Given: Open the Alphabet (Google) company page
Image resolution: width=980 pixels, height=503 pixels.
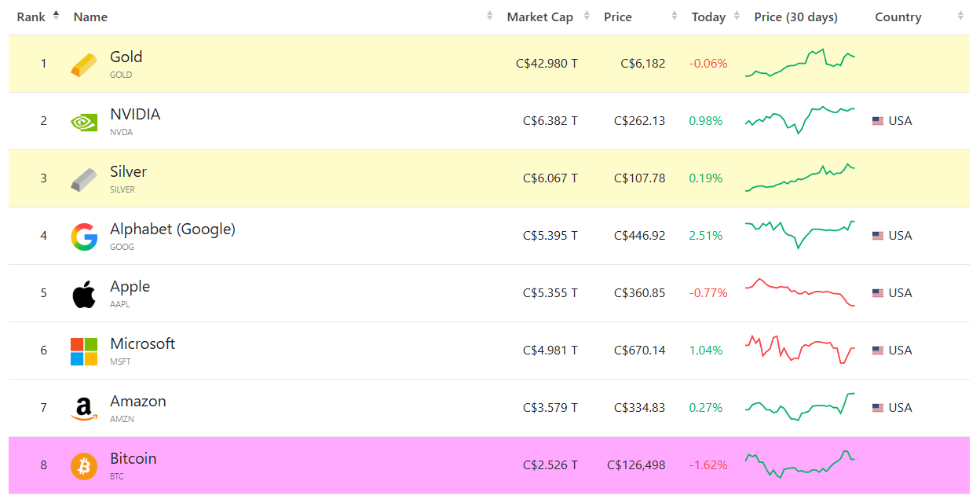Looking at the screenshot, I should [173, 229].
